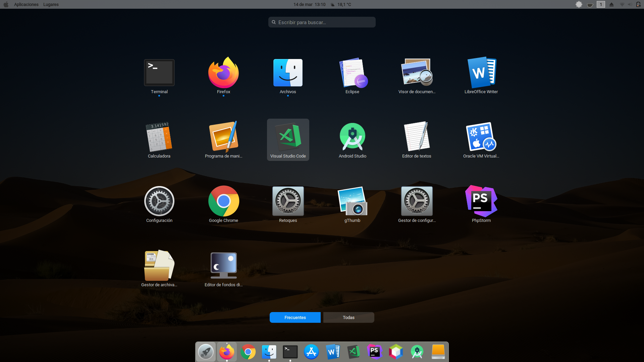Click the rocket launcher icon in dock
The height and width of the screenshot is (362, 644).
click(206, 352)
